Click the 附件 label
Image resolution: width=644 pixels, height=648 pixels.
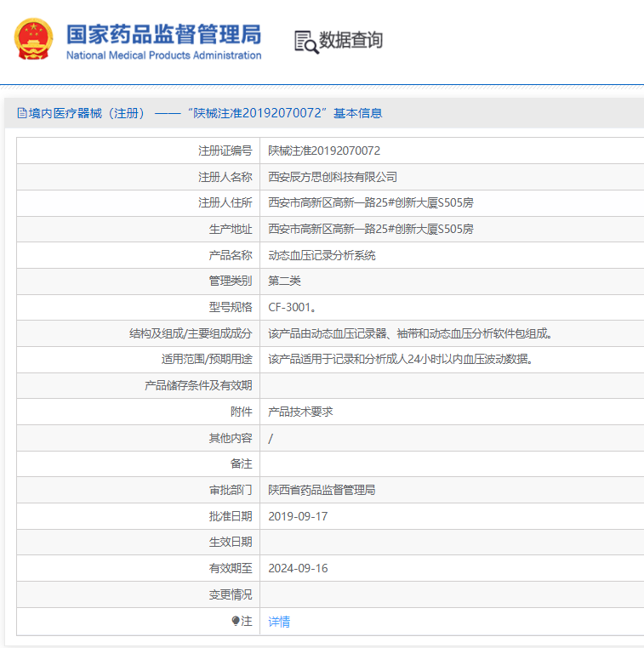[241, 412]
